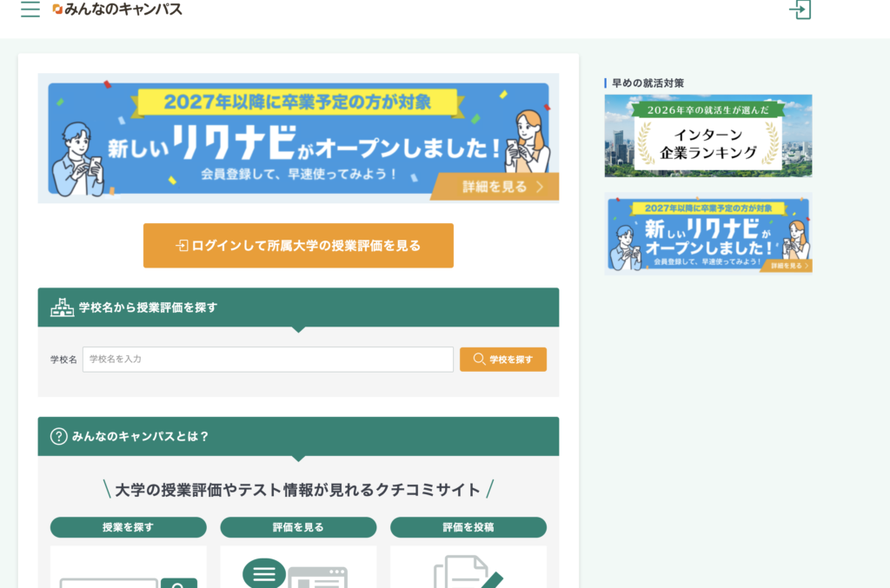Open the hamburger menu icon
Viewport: 890px width, 588px height.
pos(30,9)
